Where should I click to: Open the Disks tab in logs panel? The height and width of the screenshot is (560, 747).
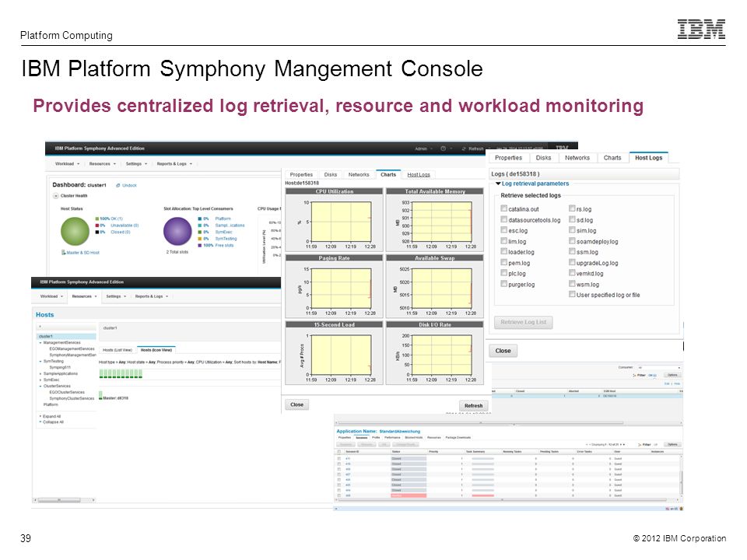(x=543, y=158)
